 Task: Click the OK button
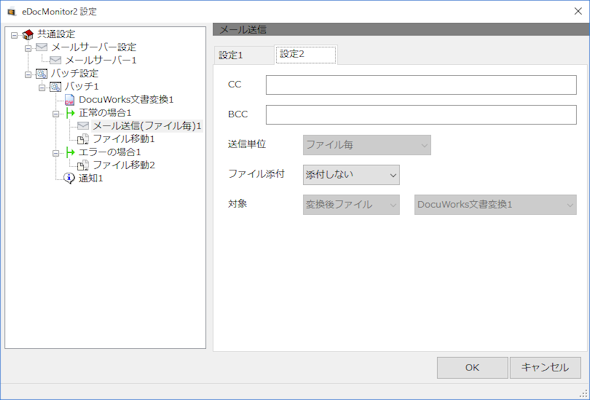click(472, 368)
